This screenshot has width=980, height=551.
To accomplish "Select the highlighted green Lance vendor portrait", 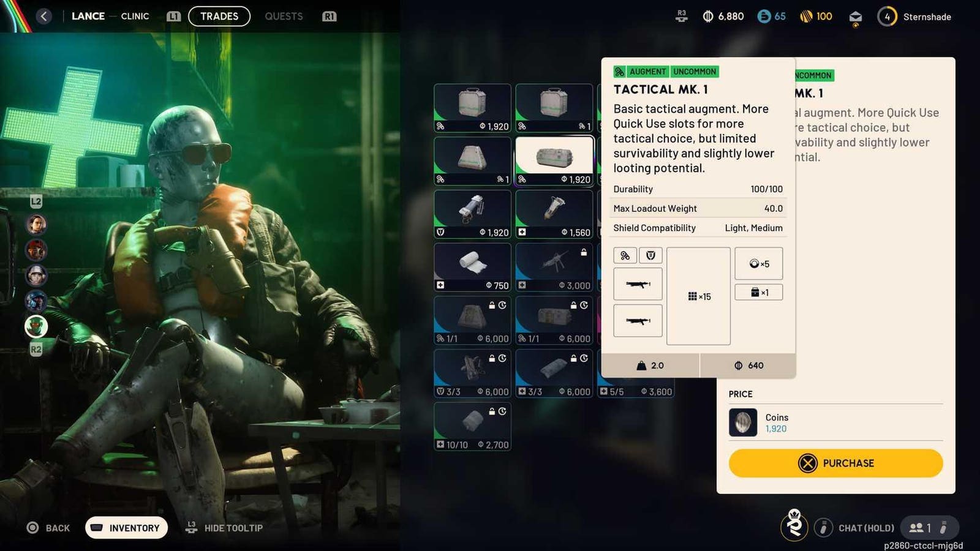I will click(x=36, y=326).
